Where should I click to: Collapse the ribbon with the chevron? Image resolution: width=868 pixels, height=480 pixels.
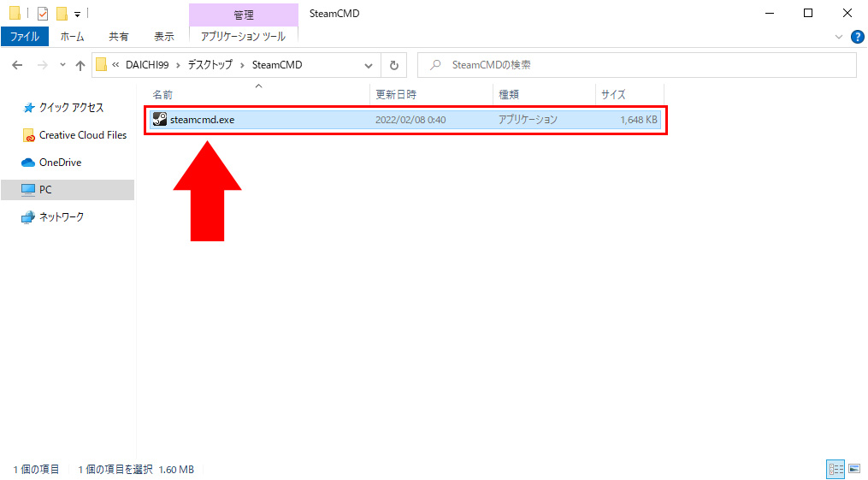(839, 37)
